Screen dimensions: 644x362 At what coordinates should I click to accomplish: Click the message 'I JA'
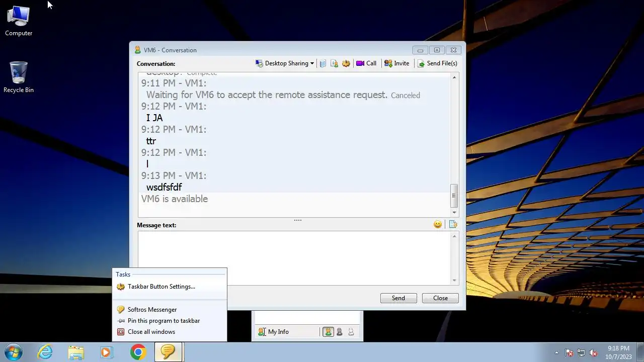point(154,118)
